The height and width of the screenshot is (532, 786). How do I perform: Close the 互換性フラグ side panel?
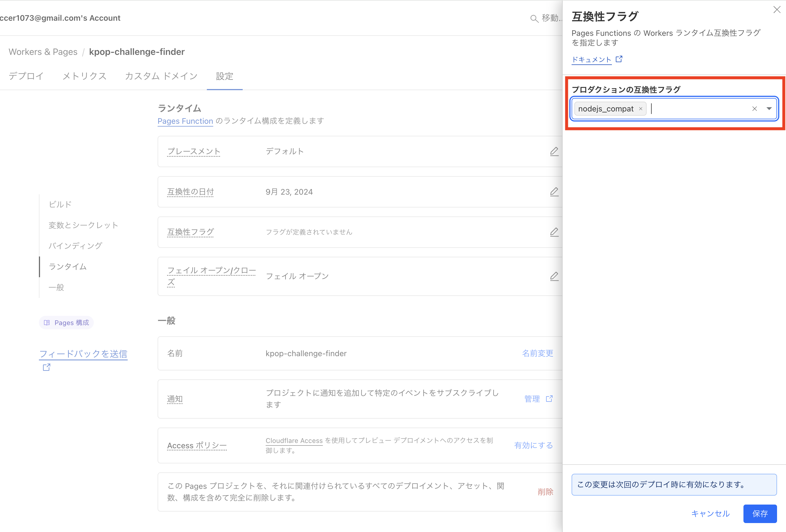[x=776, y=10]
